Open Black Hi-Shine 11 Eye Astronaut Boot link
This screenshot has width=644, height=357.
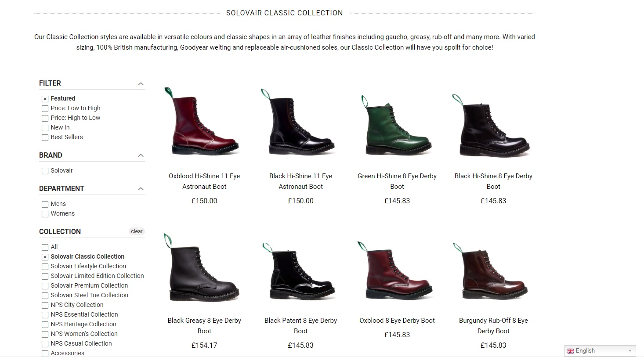(300, 181)
